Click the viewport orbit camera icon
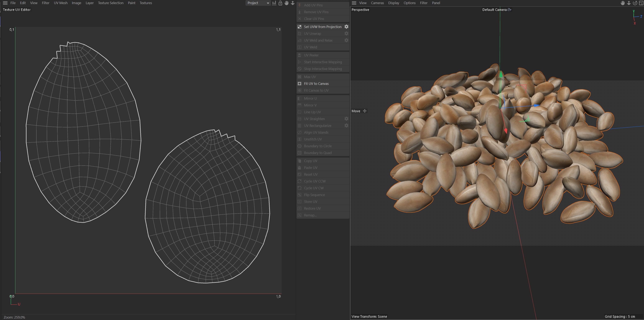The height and width of the screenshot is (320, 644). pyautogui.click(x=635, y=3)
